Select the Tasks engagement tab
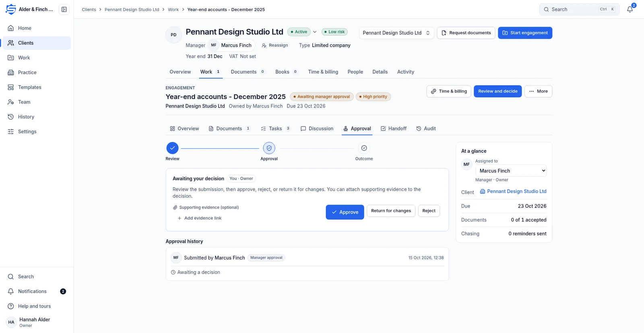 click(x=276, y=128)
